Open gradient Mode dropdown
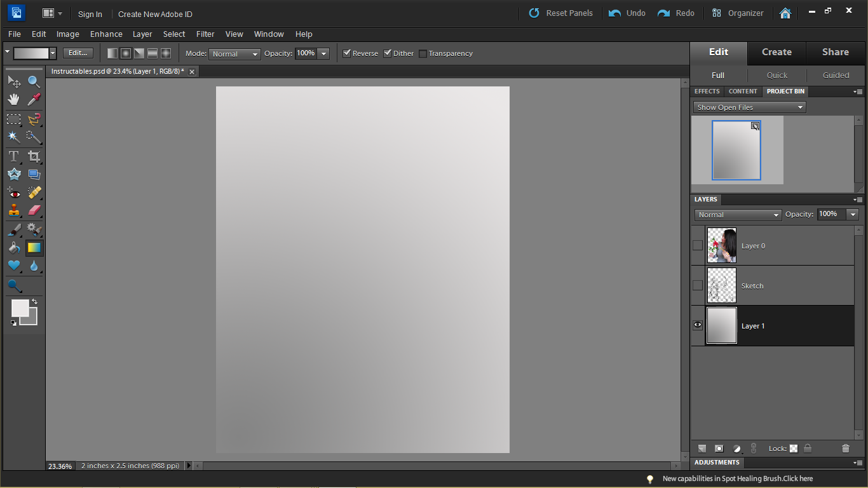Screen dimensions: 868x488 pos(234,54)
